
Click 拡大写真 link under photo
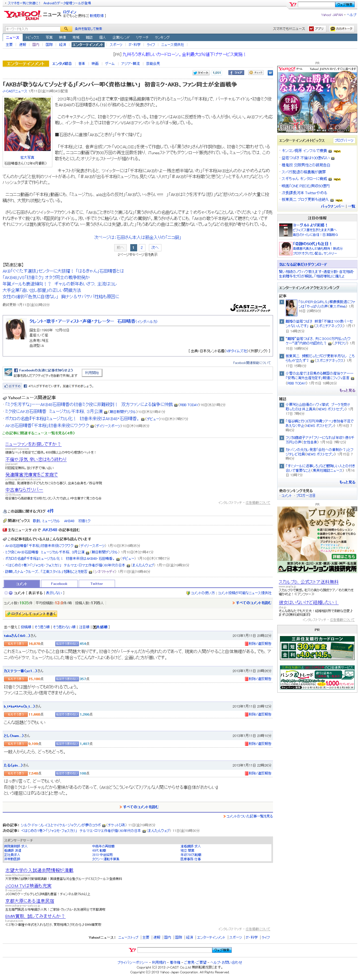click(x=27, y=157)
